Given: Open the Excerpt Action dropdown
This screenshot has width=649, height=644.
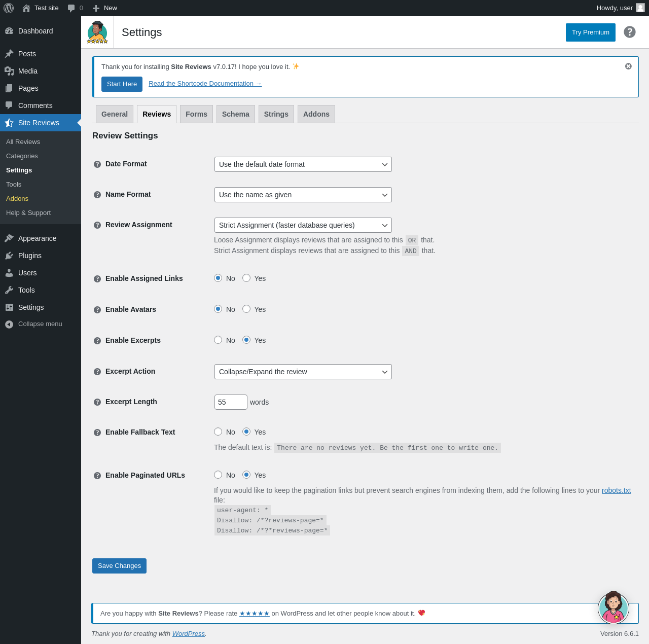Looking at the screenshot, I should [x=303, y=372].
